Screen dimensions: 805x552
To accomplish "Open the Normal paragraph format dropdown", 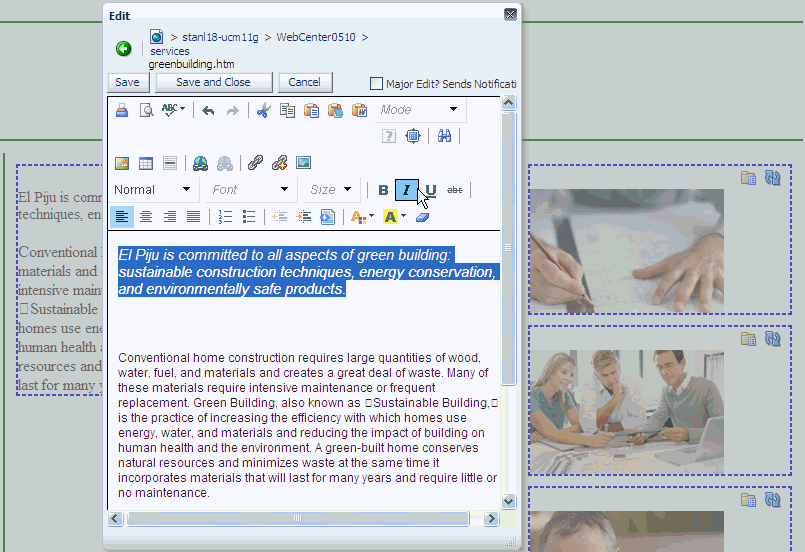I will pos(152,189).
